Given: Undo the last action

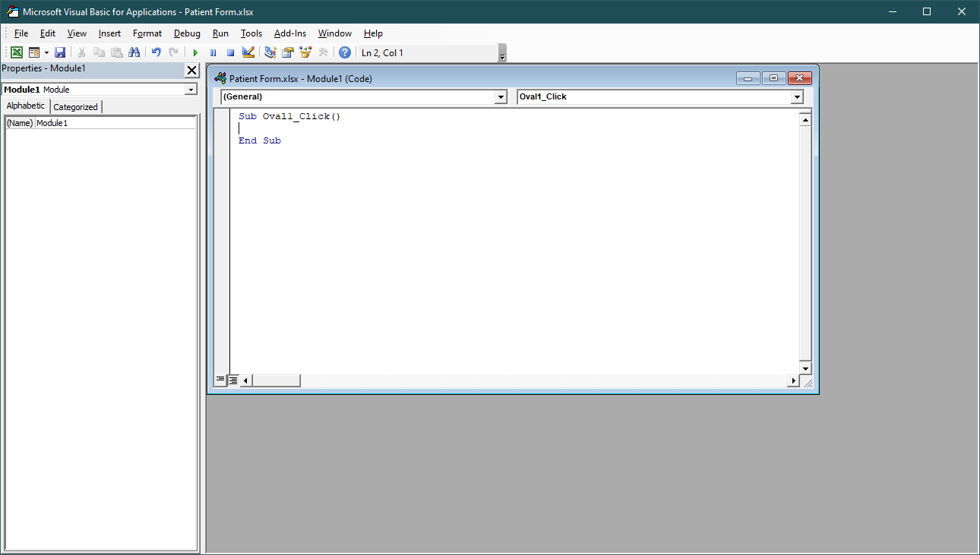Looking at the screenshot, I should [156, 52].
